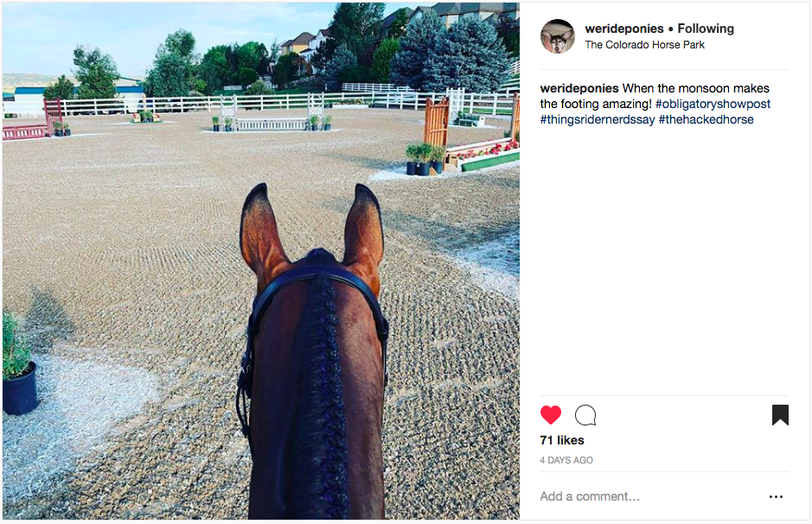Click the horse ears photo
Screen dimensions: 812x524
(x=260, y=261)
